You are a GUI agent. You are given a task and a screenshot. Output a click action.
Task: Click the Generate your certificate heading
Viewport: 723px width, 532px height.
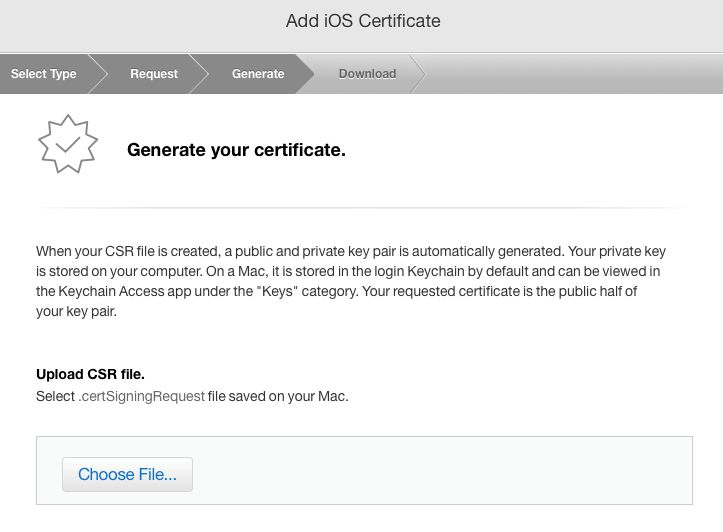click(236, 150)
